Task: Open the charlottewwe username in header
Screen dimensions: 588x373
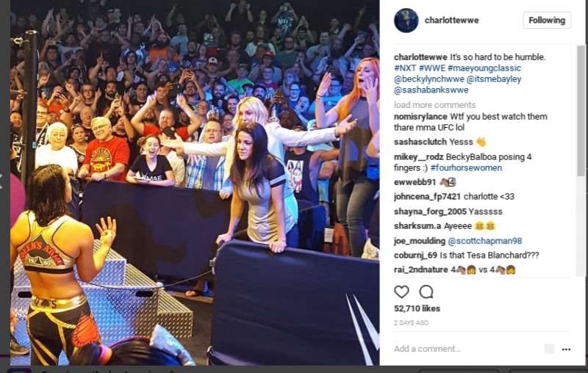Action: (451, 21)
